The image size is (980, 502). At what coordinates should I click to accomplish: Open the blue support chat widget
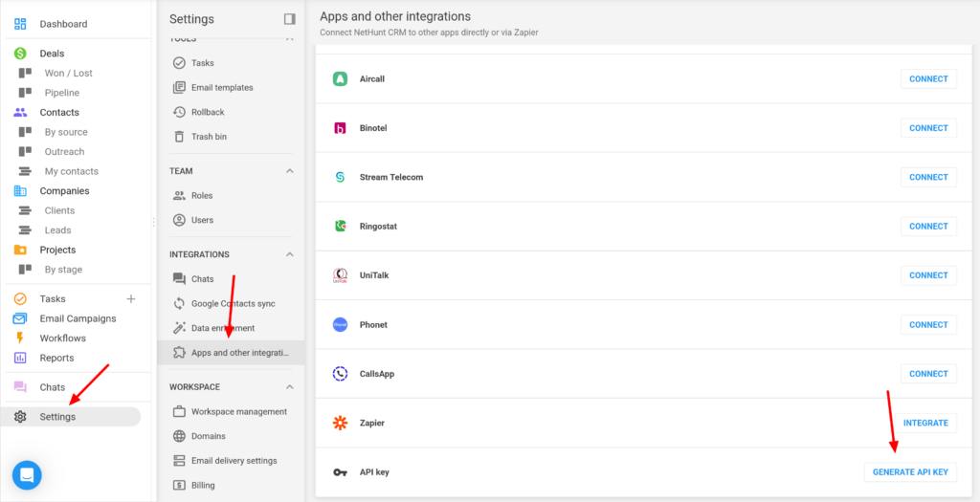tap(27, 475)
